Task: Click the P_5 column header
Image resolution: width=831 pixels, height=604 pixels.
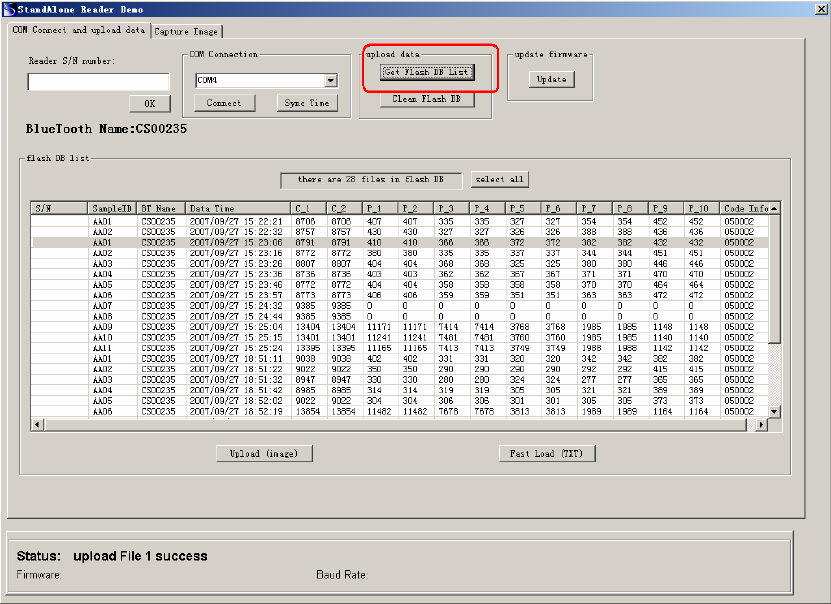Action: click(x=523, y=208)
